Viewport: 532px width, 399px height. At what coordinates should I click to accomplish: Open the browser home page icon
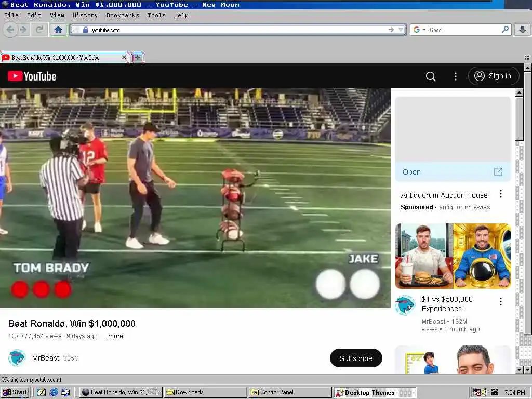point(58,30)
